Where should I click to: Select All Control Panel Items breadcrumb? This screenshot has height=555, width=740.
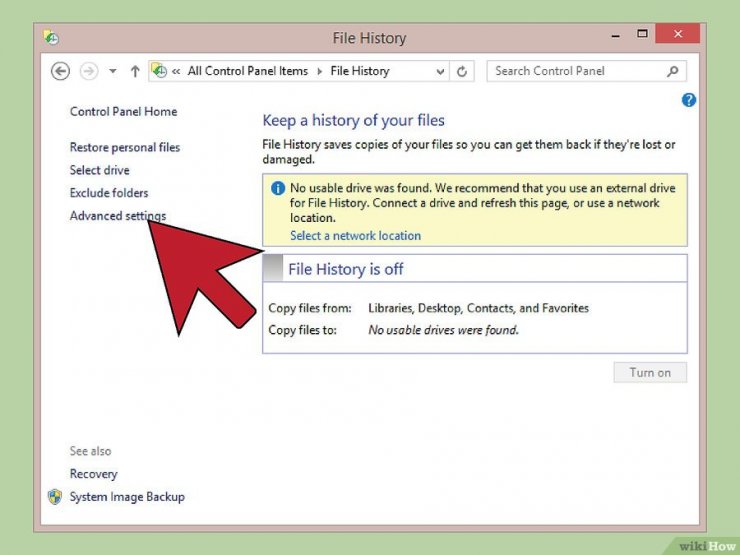pos(248,71)
